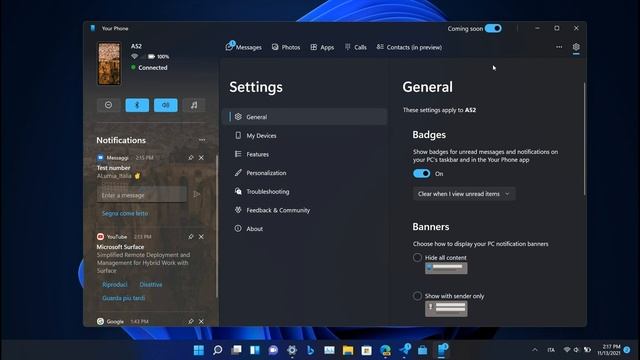Click 'Segna come letto' link
The width and height of the screenshot is (640, 360).
click(125, 213)
